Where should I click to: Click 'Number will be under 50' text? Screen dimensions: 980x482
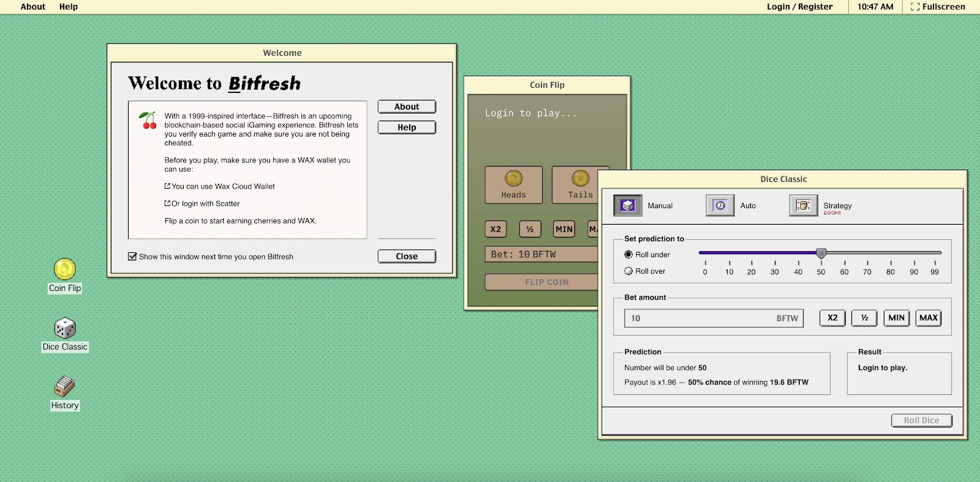coord(665,368)
